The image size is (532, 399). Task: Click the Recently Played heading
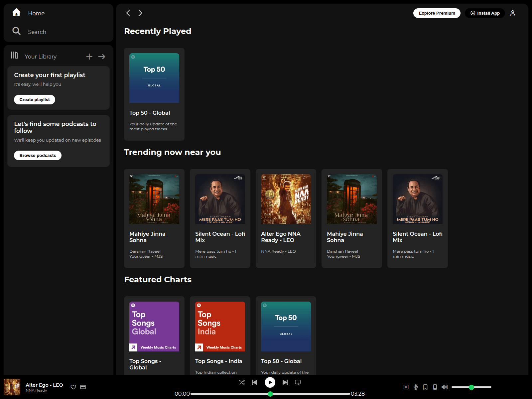click(x=158, y=31)
